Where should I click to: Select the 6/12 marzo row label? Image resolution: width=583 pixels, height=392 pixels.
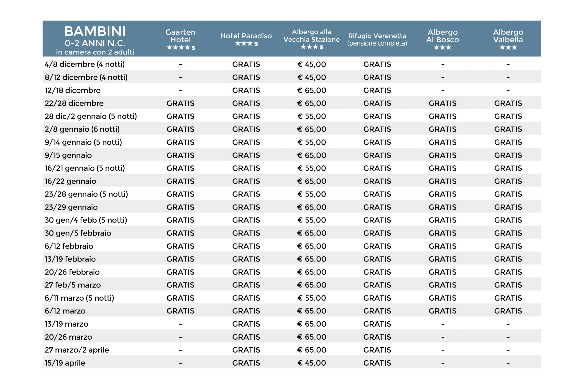65,311
